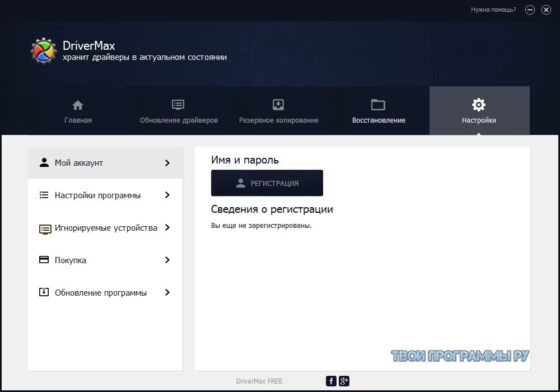Viewport: 560px width, 392px height.
Task: Click the credit card icon beside Покупка
Action: point(44,259)
